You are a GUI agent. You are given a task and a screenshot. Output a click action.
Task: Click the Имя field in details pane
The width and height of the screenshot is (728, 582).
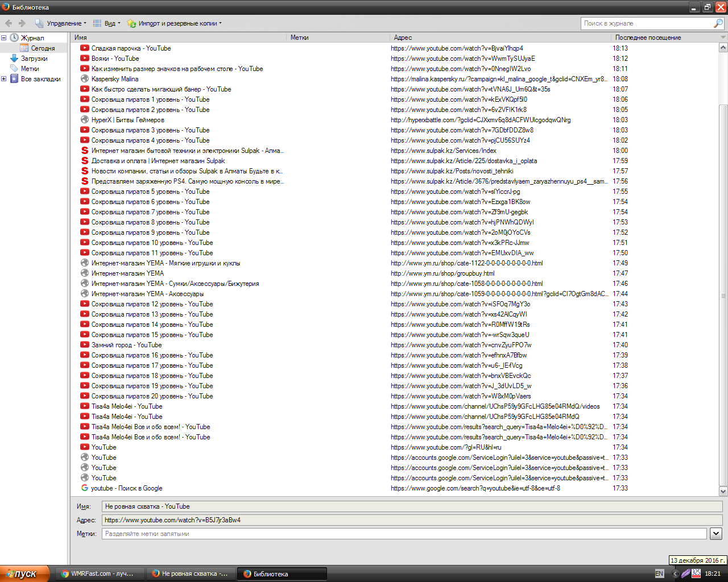(x=412, y=506)
